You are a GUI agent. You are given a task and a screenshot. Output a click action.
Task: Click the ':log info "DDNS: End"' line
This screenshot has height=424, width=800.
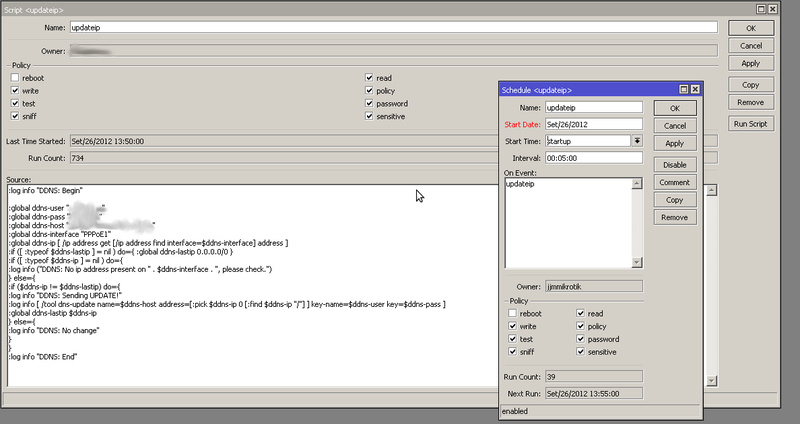coord(42,357)
